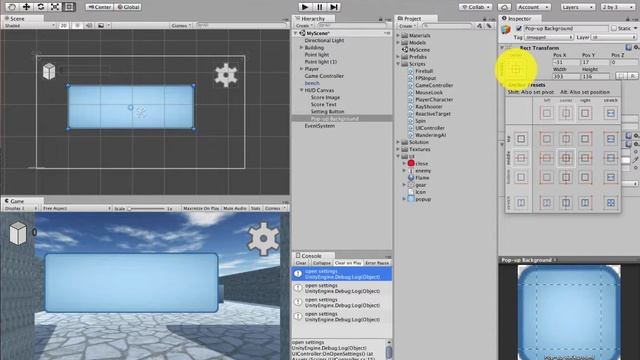Open the Tag dropdown
Screen dimensions: 640x360
(548, 37)
